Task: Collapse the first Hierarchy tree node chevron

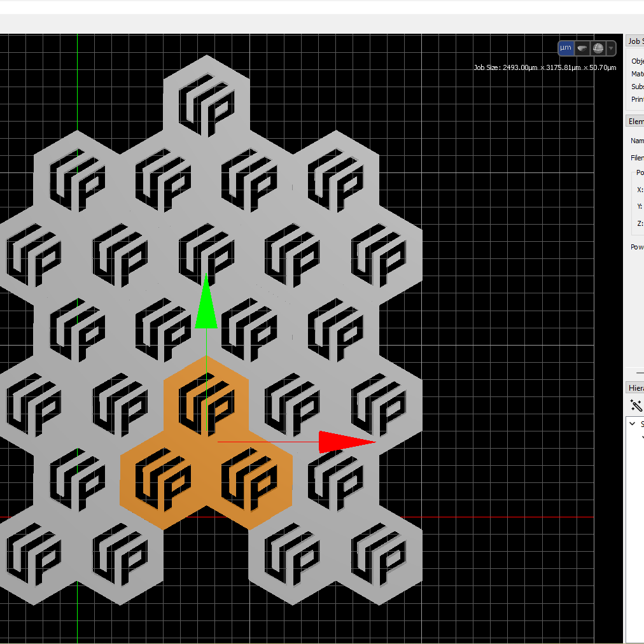Action: pyautogui.click(x=633, y=424)
